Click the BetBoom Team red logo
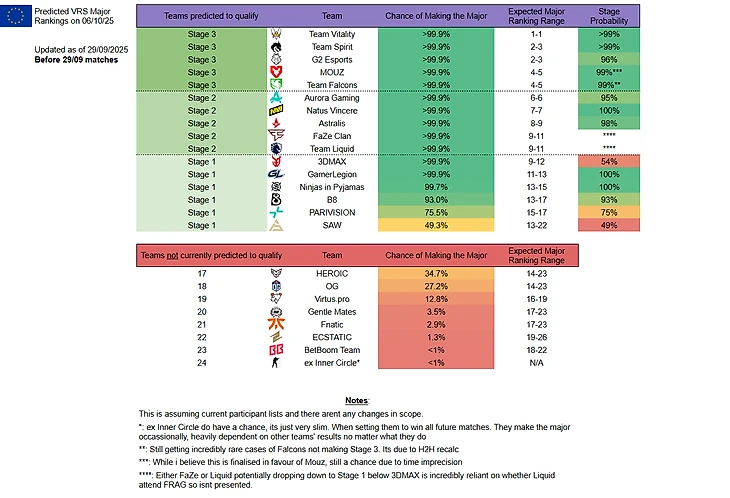The image size is (730, 498). (276, 351)
